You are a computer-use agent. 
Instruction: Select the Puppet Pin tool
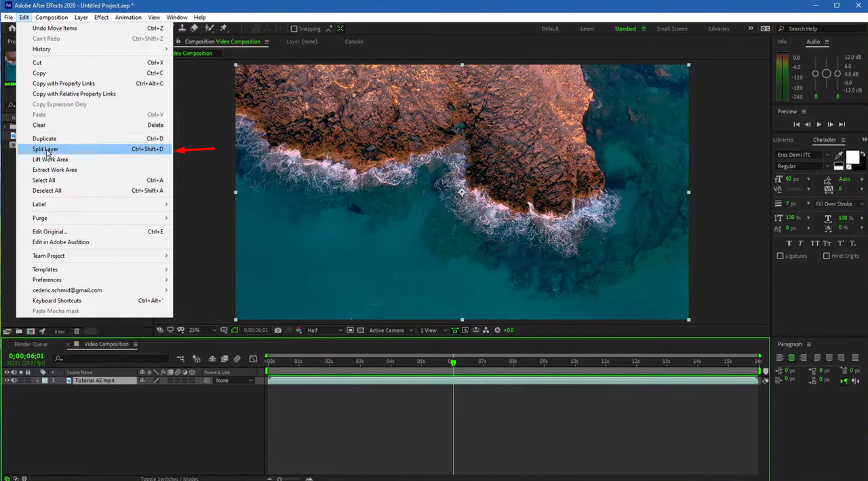(x=224, y=28)
